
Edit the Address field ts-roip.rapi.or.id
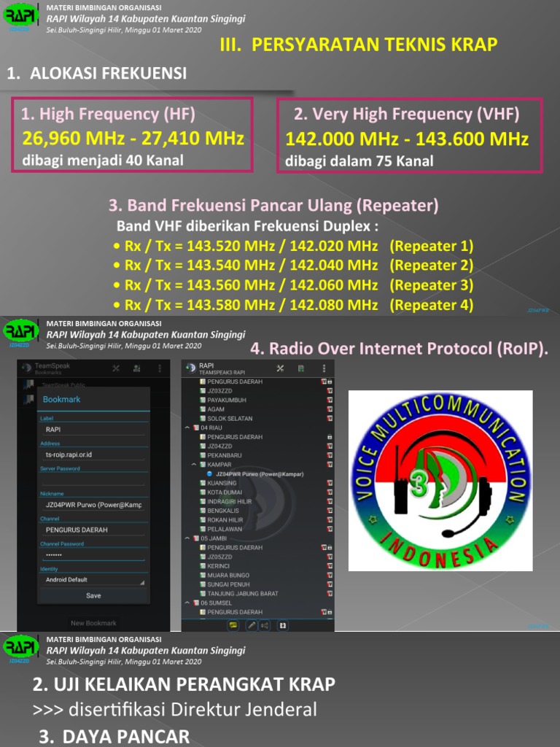coord(93,454)
